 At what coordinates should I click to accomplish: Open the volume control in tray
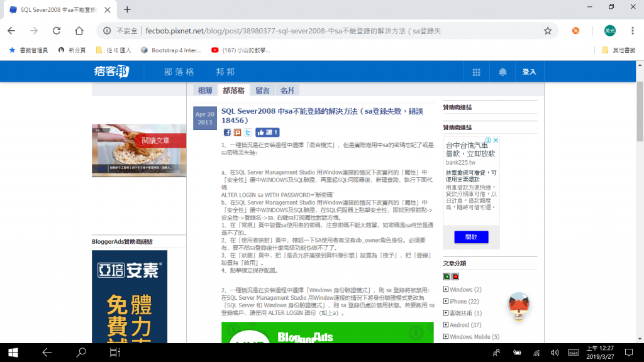(555, 353)
